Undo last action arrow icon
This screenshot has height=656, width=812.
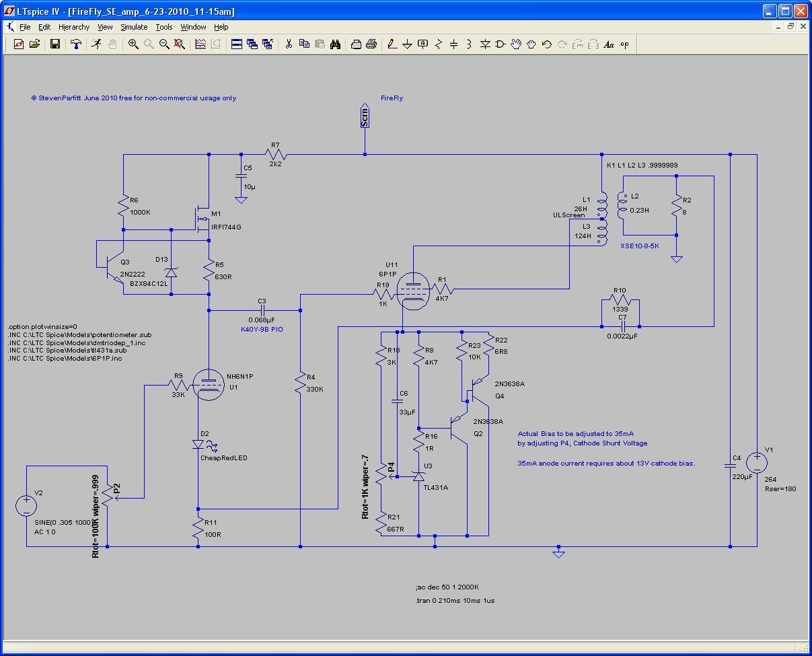coord(547,44)
